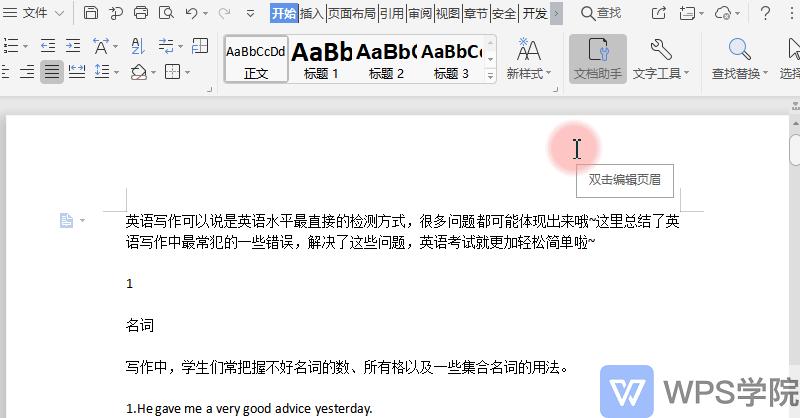The height and width of the screenshot is (418, 800).
Task: Open the tab stops table icon
Action: point(199,46)
